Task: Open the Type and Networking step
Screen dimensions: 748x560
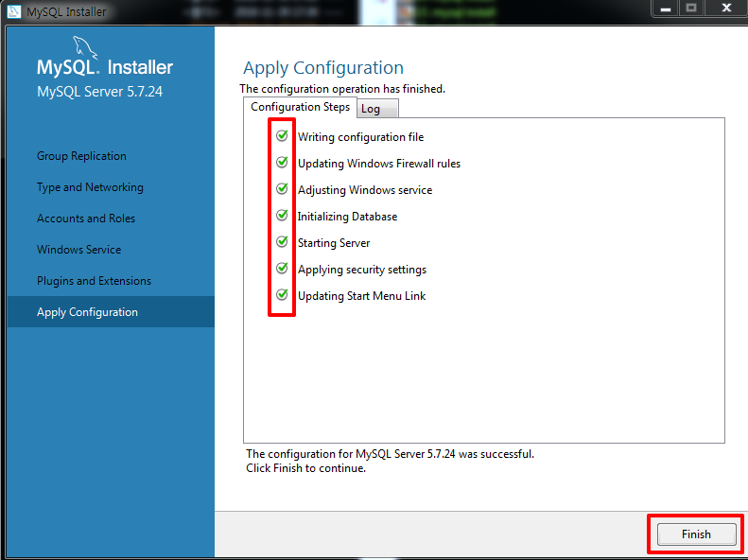Action: [90, 187]
